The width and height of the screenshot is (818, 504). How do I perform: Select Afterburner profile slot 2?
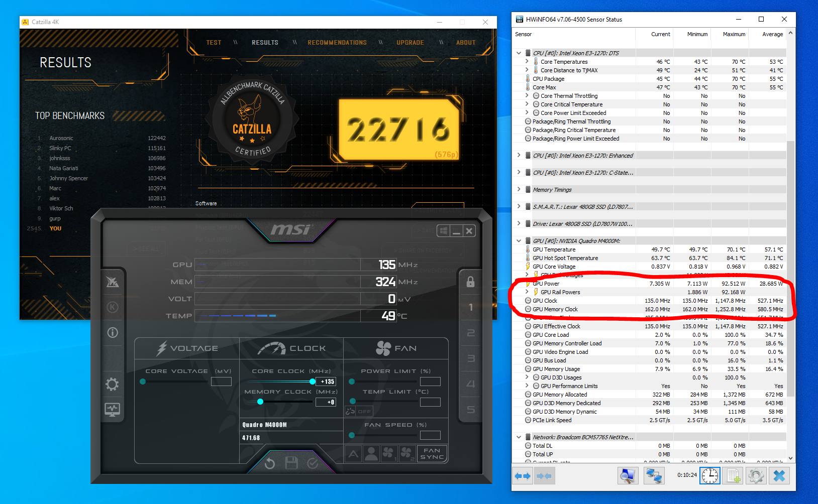point(470,333)
